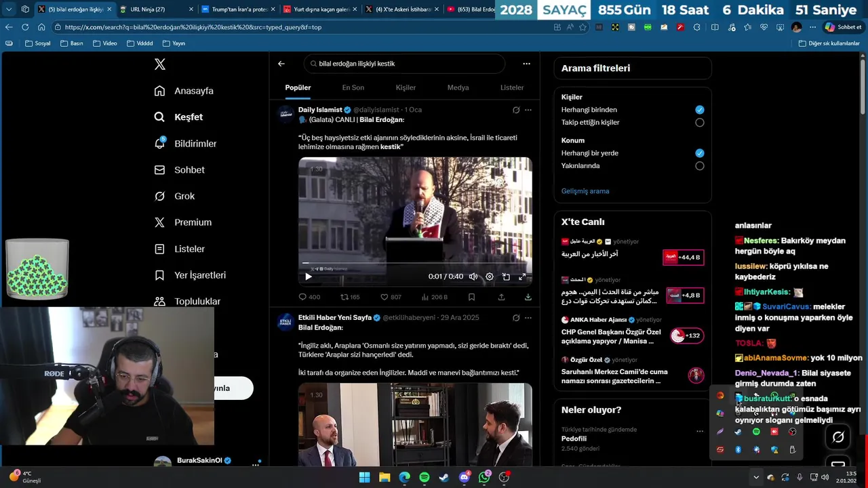Download the Daily Islamist video
The image size is (868, 488).
pyautogui.click(x=528, y=297)
